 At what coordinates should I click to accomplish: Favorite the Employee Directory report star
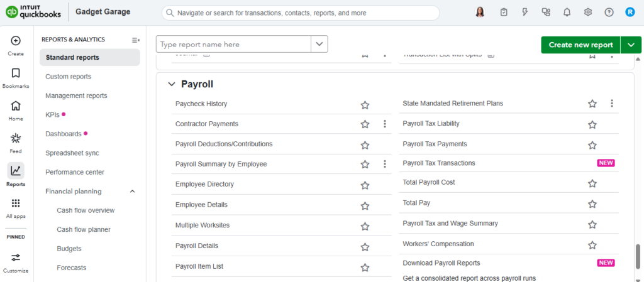click(x=365, y=185)
